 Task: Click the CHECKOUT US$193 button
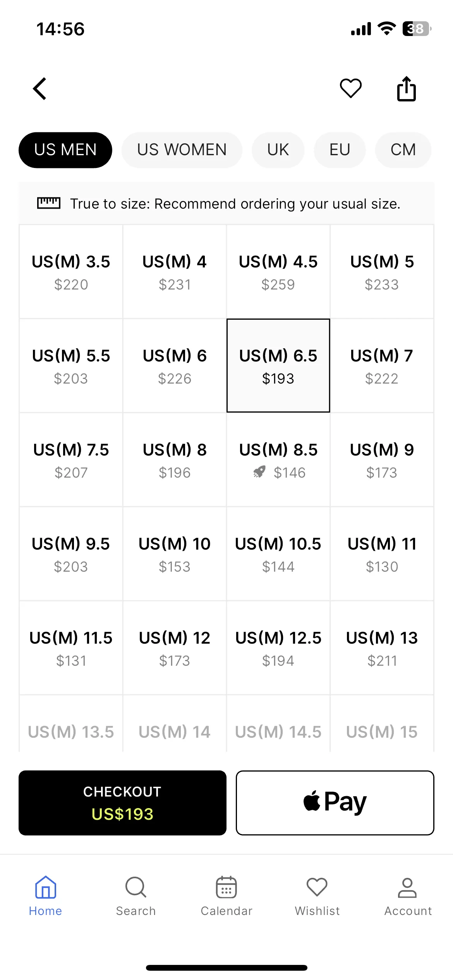122,803
